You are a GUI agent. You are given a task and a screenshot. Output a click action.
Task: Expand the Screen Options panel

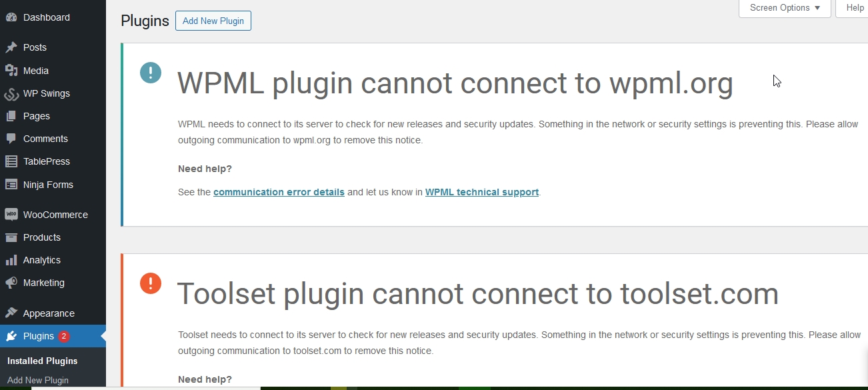point(785,8)
